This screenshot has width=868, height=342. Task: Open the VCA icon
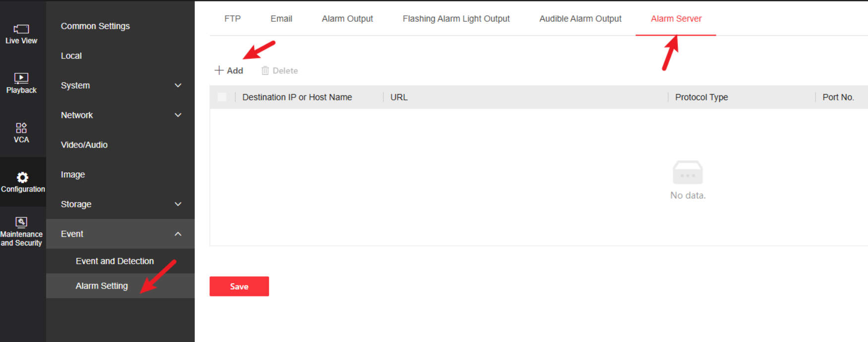point(21,128)
